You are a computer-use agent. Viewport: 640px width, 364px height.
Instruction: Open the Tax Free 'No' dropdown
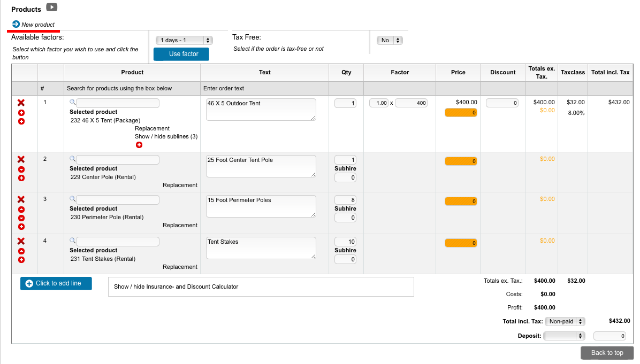pos(390,40)
